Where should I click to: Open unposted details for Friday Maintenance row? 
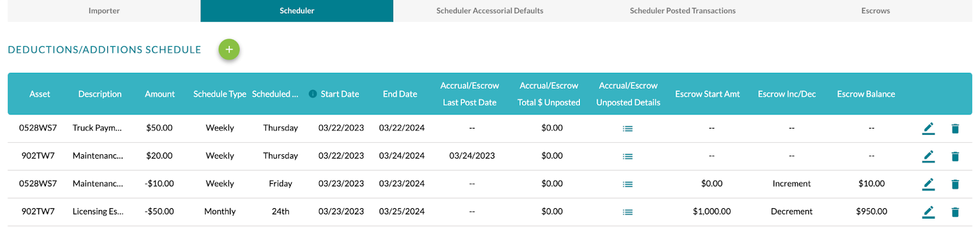[x=628, y=184]
